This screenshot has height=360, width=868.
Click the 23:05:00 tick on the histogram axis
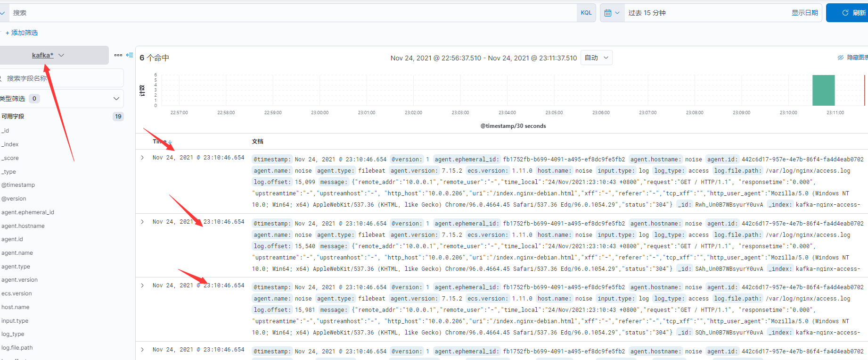click(x=554, y=113)
